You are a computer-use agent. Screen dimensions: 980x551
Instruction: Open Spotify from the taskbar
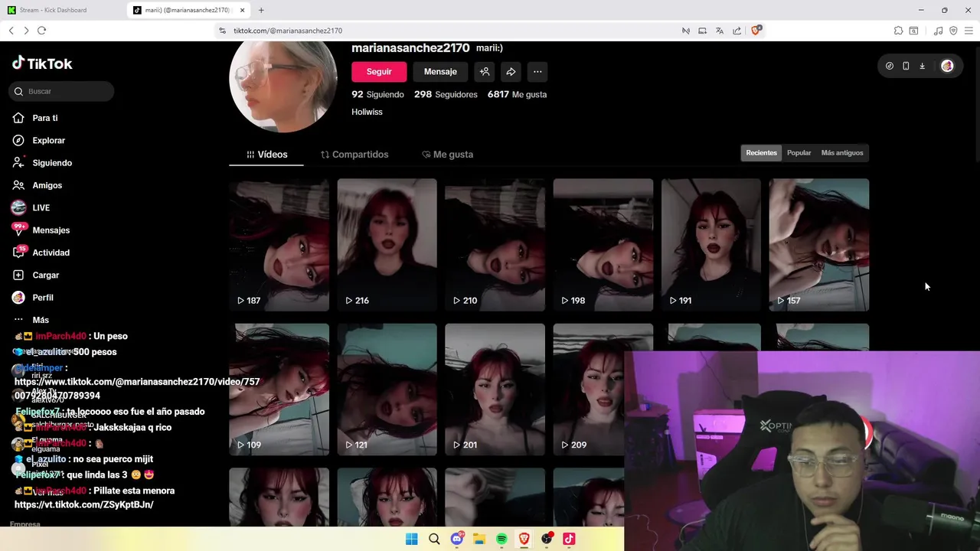click(x=501, y=539)
